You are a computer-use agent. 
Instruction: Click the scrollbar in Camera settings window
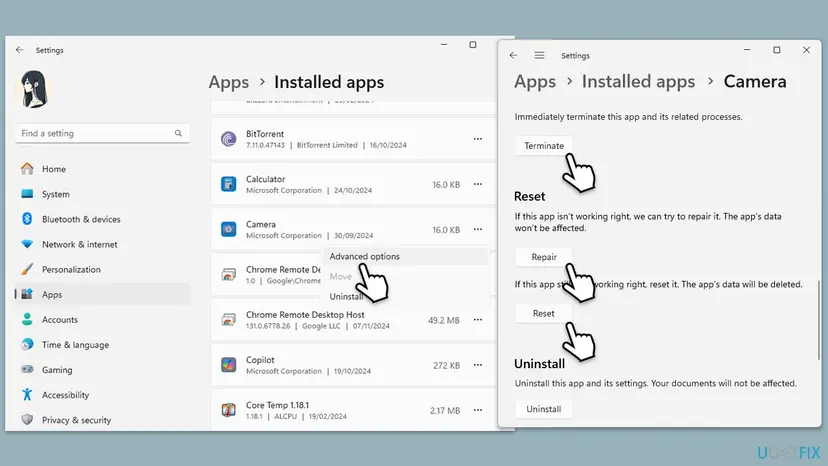pyautogui.click(x=818, y=320)
